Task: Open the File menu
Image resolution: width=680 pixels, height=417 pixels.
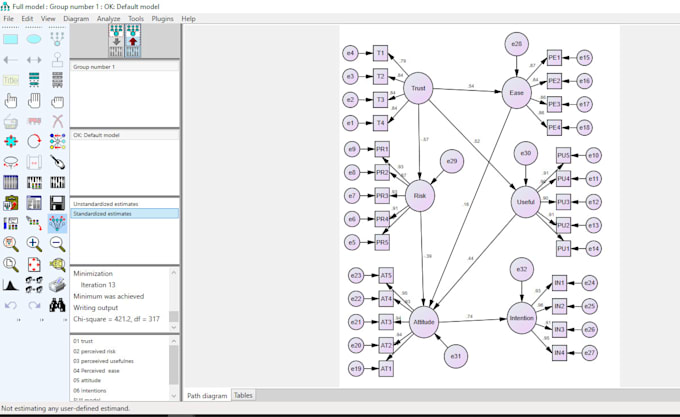Action: (x=9, y=19)
